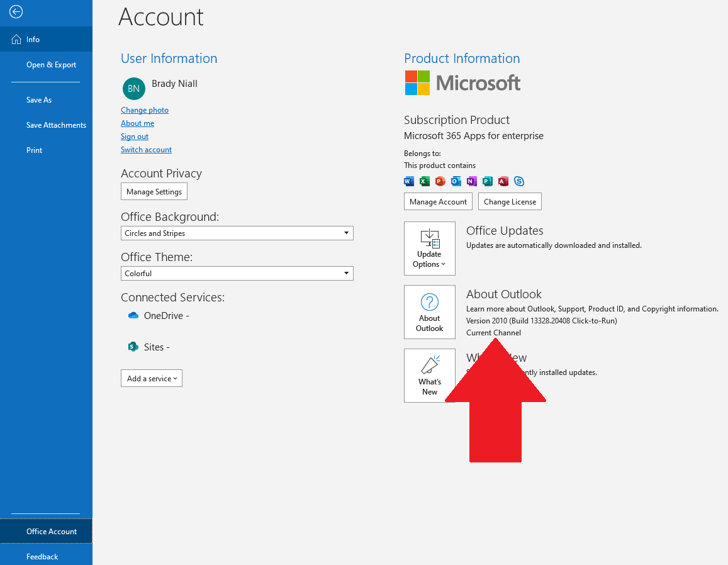Click the BN profile avatar
Image resolution: width=728 pixels, height=565 pixels.
pyautogui.click(x=134, y=89)
